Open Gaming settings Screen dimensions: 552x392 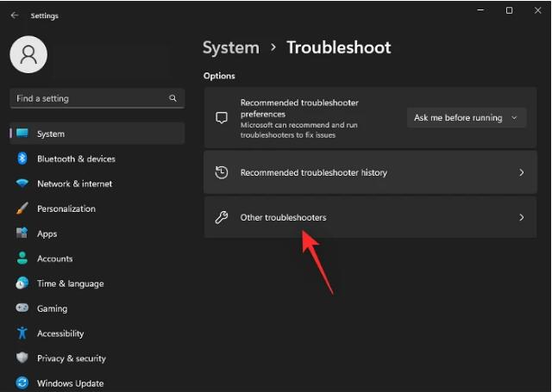[97, 308]
